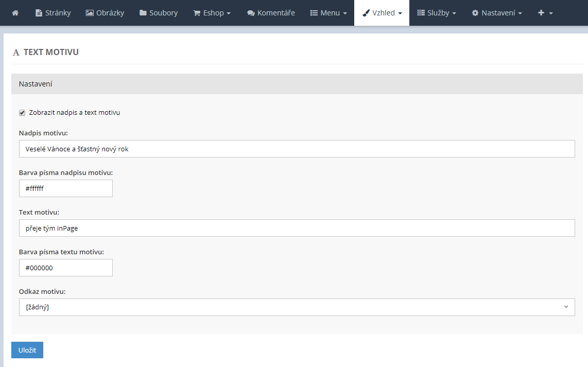Click the Uložit button
This screenshot has width=588, height=367.
pos(27,350)
